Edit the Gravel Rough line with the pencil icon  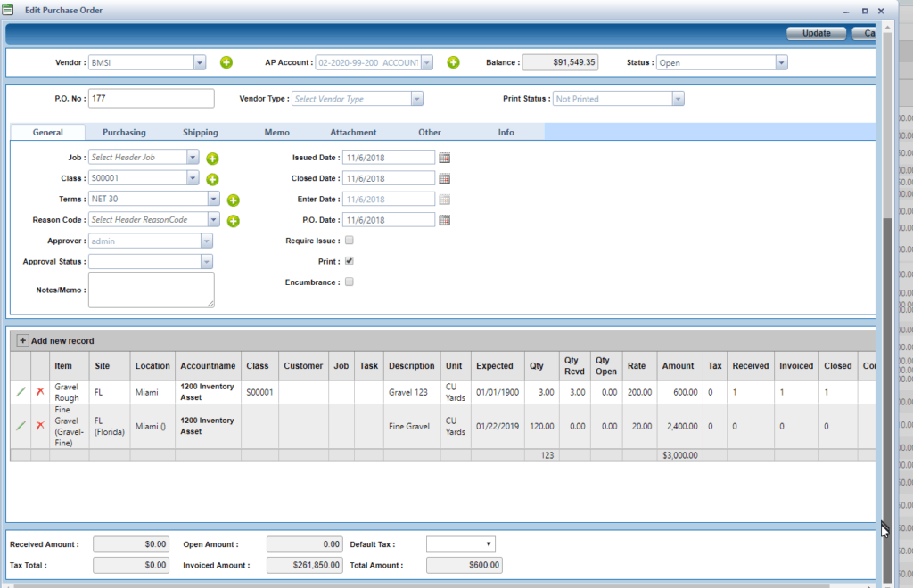click(x=21, y=392)
